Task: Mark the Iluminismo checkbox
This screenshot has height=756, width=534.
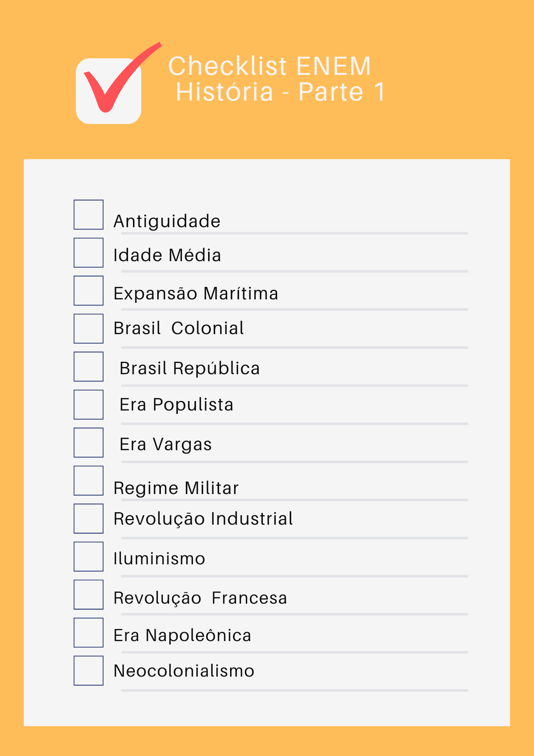Action: 88,556
